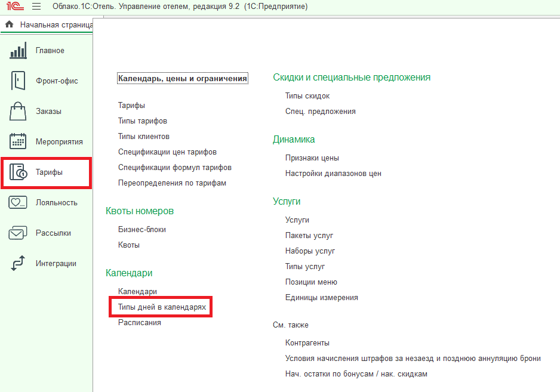
Task: Click the Фронт-офис door icon
Action: click(x=19, y=81)
